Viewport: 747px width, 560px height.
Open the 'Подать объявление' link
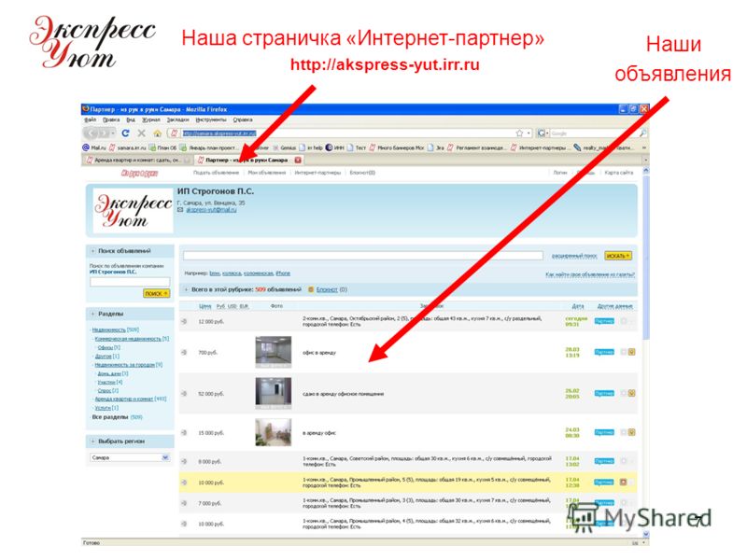coord(216,173)
